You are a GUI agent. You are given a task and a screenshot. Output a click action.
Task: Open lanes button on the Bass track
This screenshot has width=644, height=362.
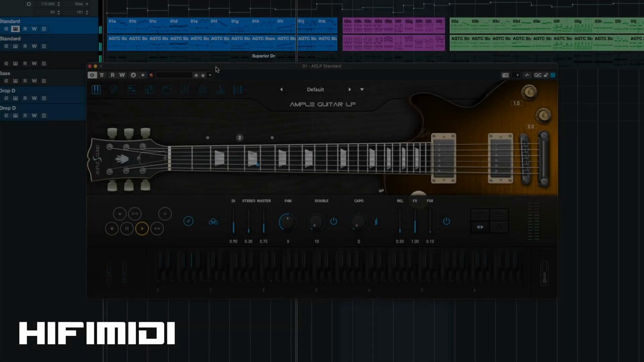pos(44,80)
